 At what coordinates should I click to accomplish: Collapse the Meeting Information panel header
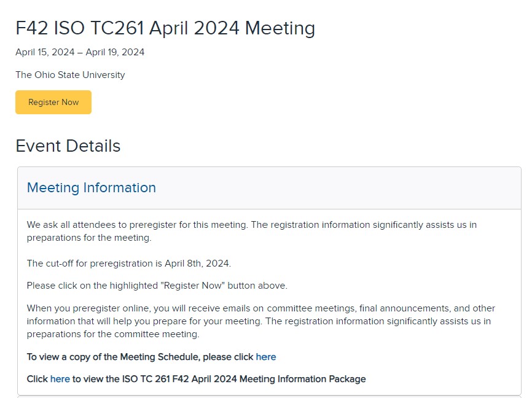tap(269, 188)
